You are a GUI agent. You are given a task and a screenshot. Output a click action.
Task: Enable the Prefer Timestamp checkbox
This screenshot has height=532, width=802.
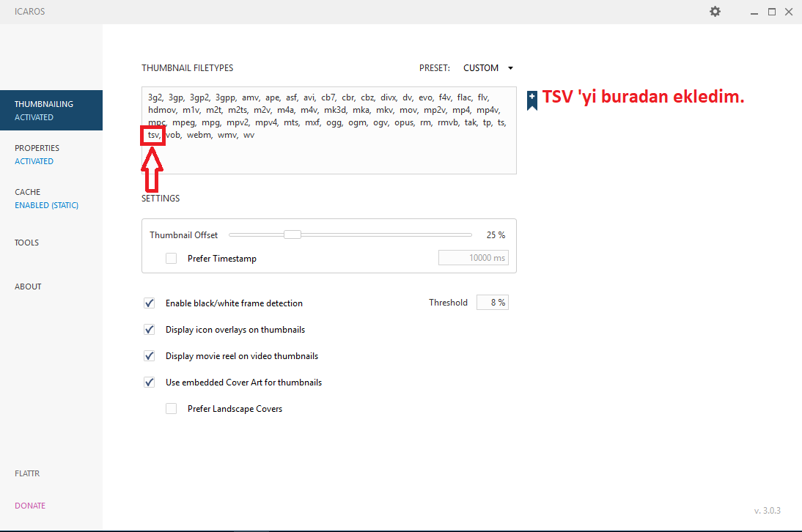point(172,259)
